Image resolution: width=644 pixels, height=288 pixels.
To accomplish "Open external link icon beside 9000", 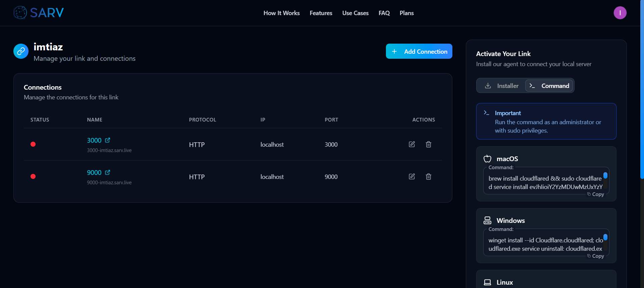I will click(x=107, y=173).
